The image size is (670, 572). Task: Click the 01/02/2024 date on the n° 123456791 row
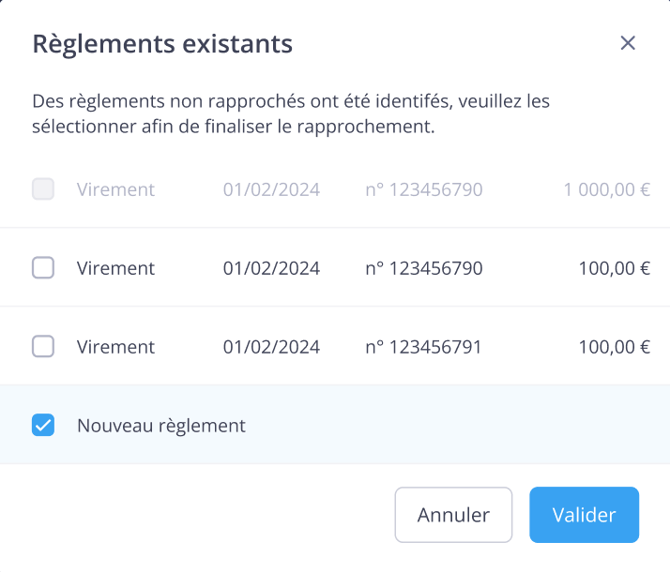click(271, 347)
